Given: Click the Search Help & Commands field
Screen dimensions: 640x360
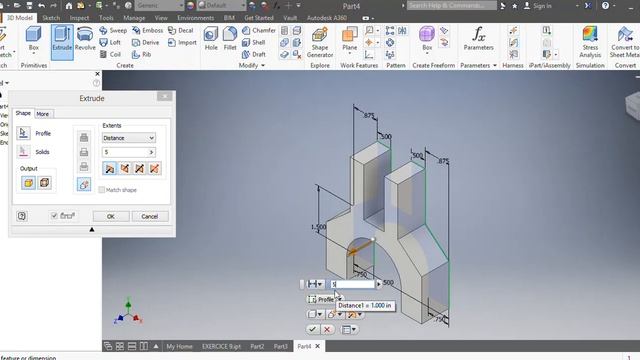Looking at the screenshot, I should [451, 6].
